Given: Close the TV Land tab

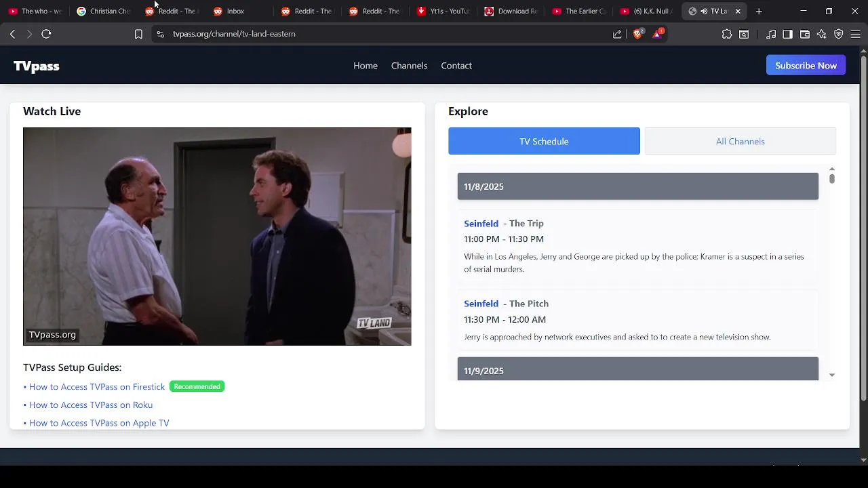Looking at the screenshot, I should coord(738,11).
